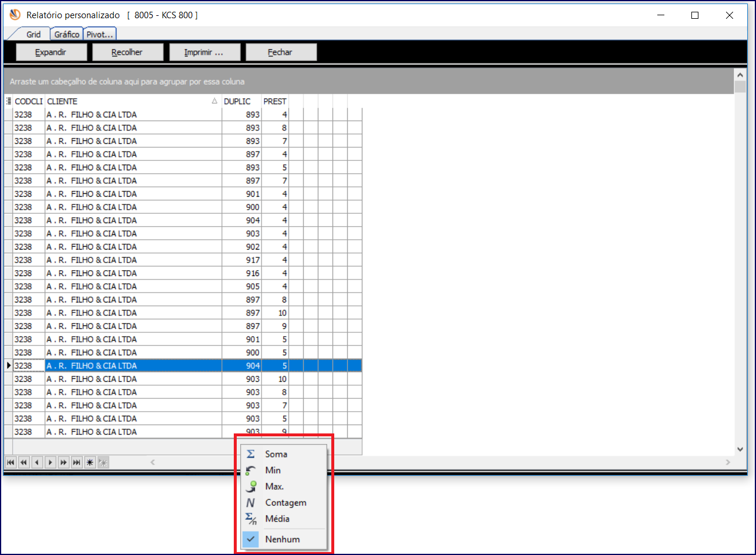Select the cell with DUPLIC 902

click(x=241, y=247)
